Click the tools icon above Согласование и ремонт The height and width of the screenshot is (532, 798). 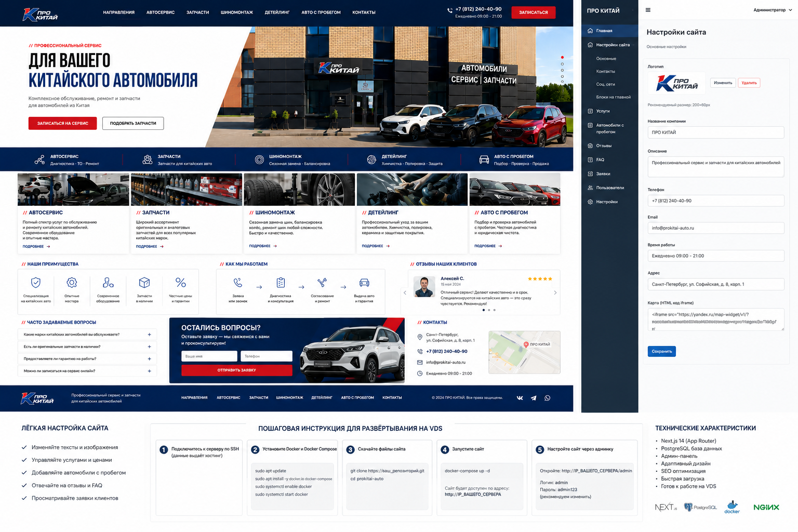tap(322, 283)
